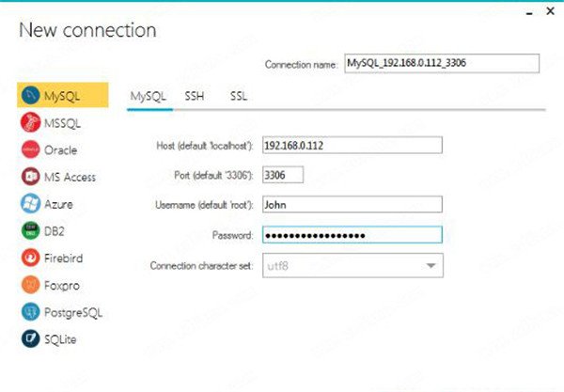Viewport: 564px width, 392px height.
Task: Select the PostgreSQL elephant icon
Action: pyautogui.click(x=29, y=311)
